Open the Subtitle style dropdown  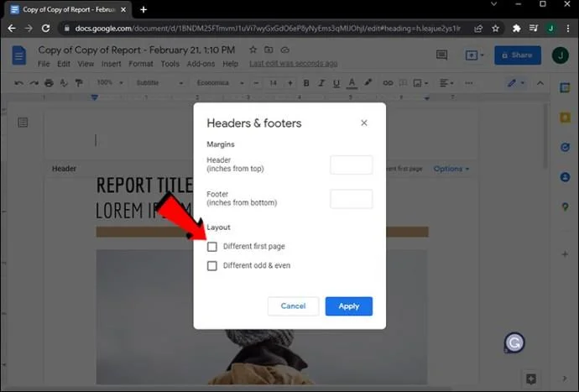159,83
